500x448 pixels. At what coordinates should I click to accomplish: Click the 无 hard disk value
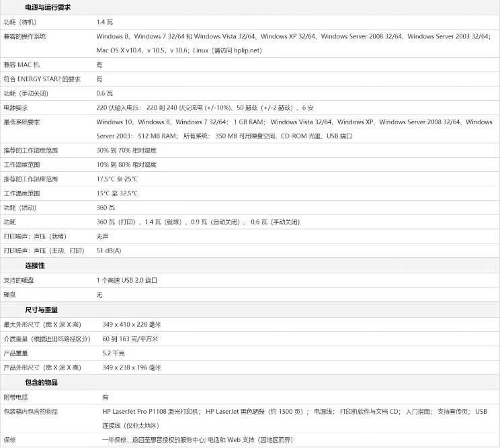99,295
